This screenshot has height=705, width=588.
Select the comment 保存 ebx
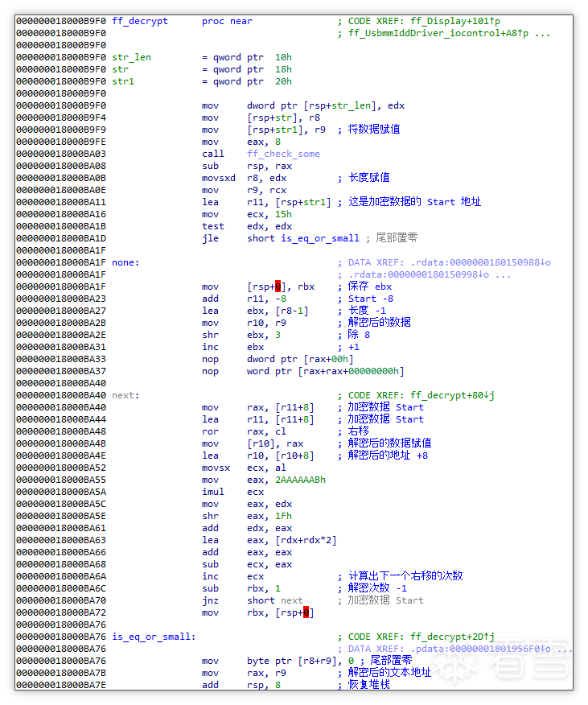coord(370,287)
